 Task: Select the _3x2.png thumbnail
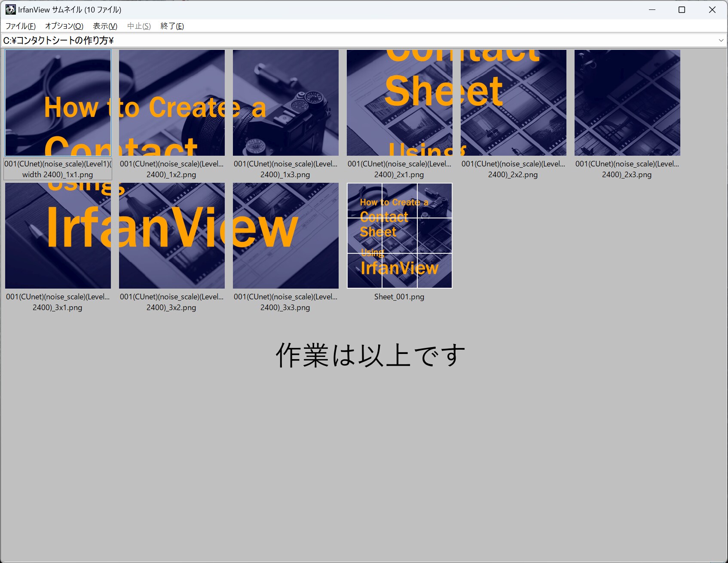click(x=172, y=236)
